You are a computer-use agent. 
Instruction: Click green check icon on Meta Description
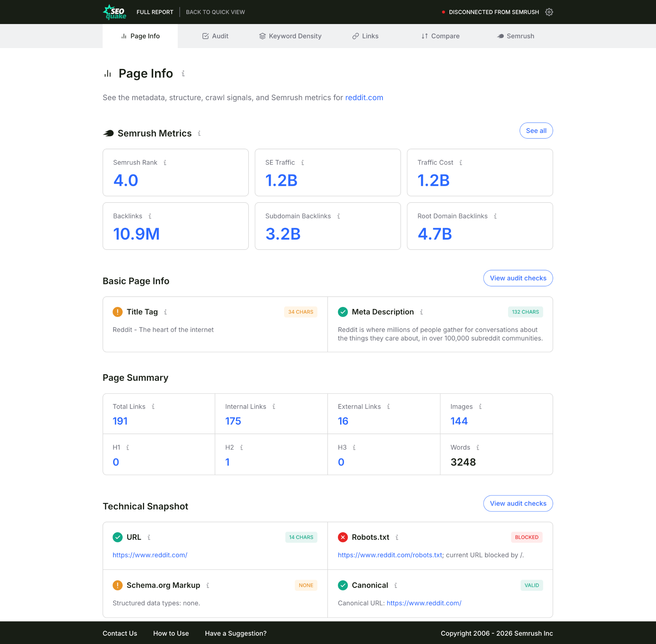pyautogui.click(x=342, y=312)
